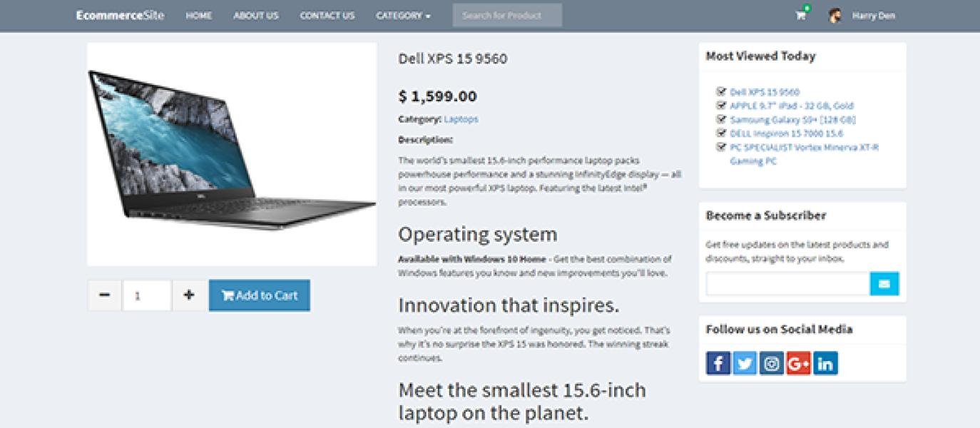Click the Facebook social media icon

[x=717, y=362]
